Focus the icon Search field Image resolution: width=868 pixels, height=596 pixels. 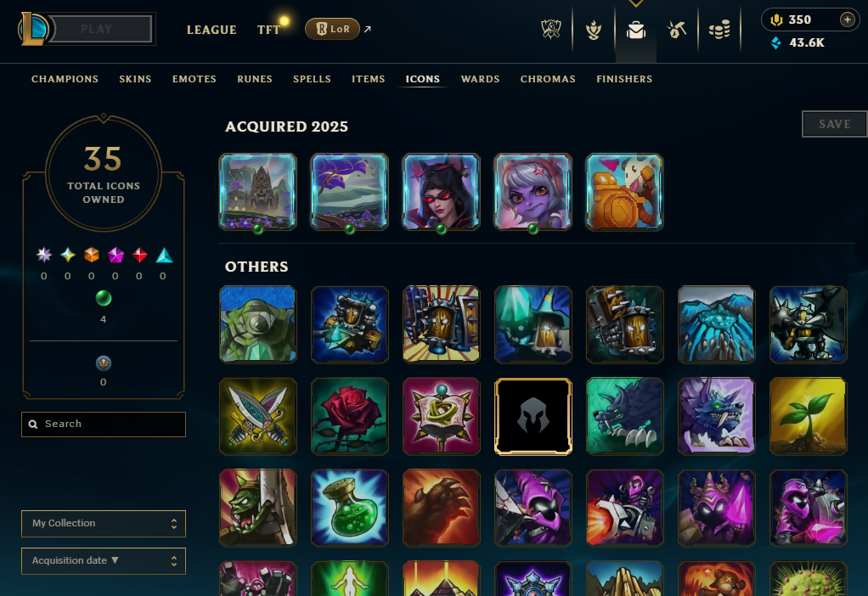pos(104,424)
